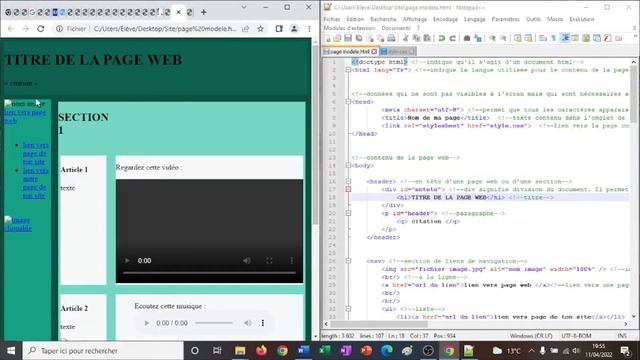Collapse the ul fold marker on line 32
Screen dimensions: 640x360
[x=348, y=309]
